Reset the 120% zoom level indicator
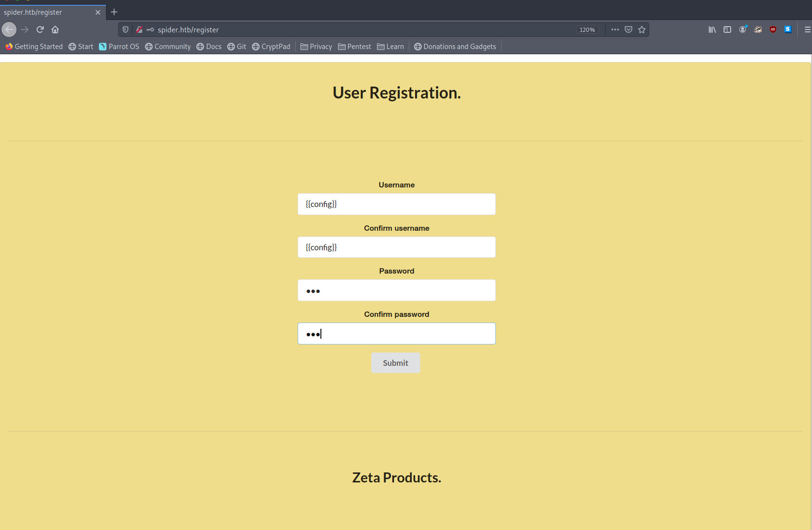 coord(587,29)
